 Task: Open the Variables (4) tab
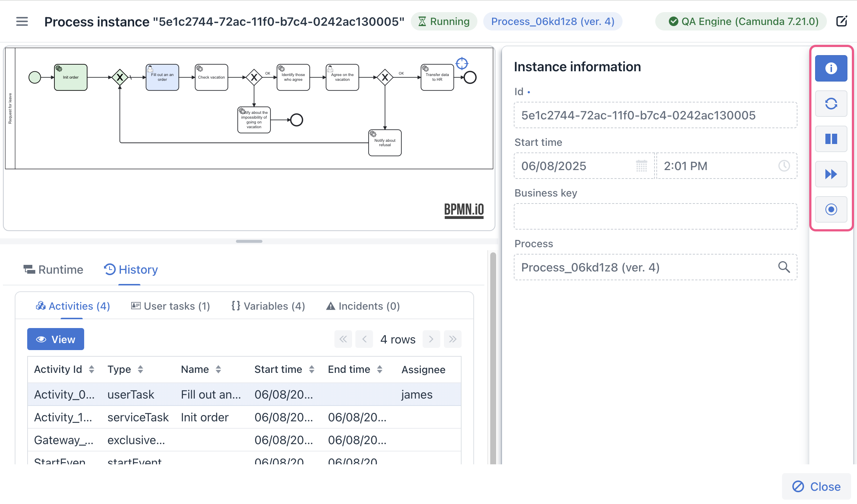pyautogui.click(x=268, y=306)
